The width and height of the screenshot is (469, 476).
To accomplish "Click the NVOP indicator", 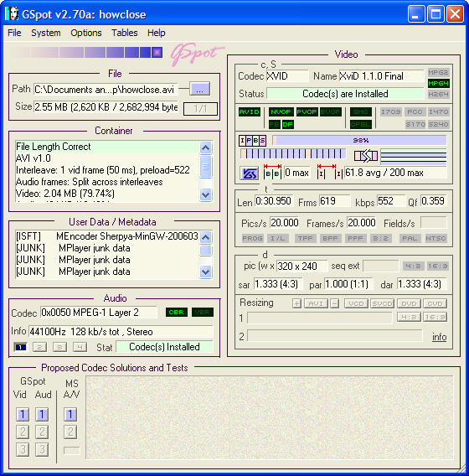I will pyautogui.click(x=281, y=112).
